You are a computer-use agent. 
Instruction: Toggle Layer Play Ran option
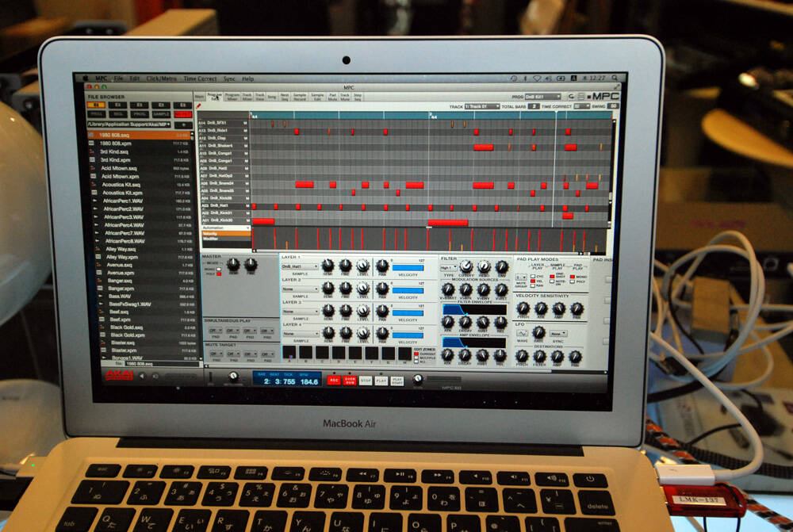point(533,285)
